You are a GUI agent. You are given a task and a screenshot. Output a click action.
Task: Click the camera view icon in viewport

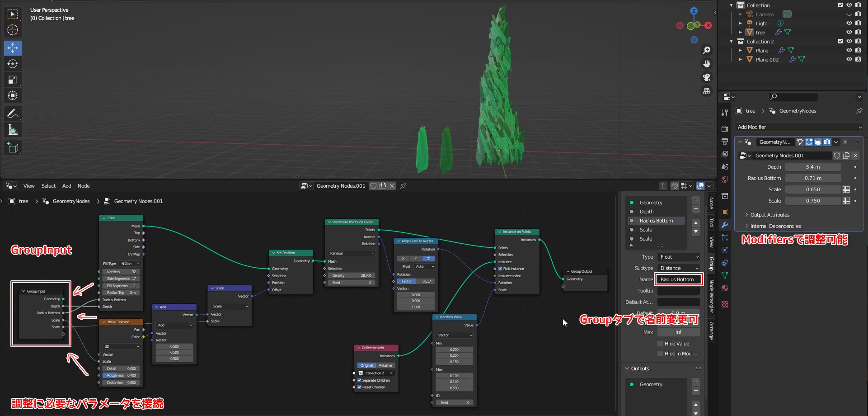[x=707, y=77]
